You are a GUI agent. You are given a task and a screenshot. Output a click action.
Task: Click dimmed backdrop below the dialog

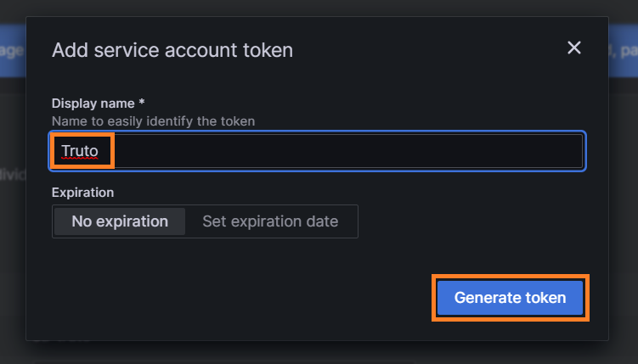tap(319, 353)
